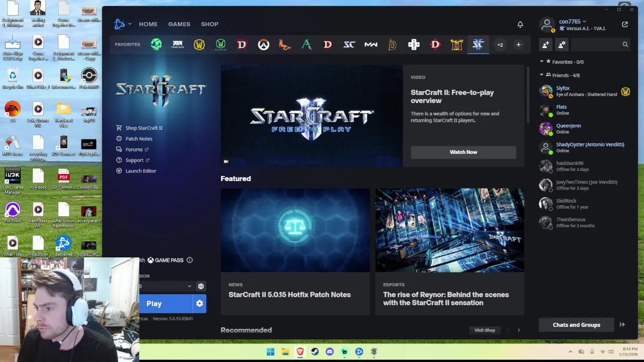This screenshot has width=644, height=362.
Task: Open File Explorer in the taskbar
Action: [285, 352]
